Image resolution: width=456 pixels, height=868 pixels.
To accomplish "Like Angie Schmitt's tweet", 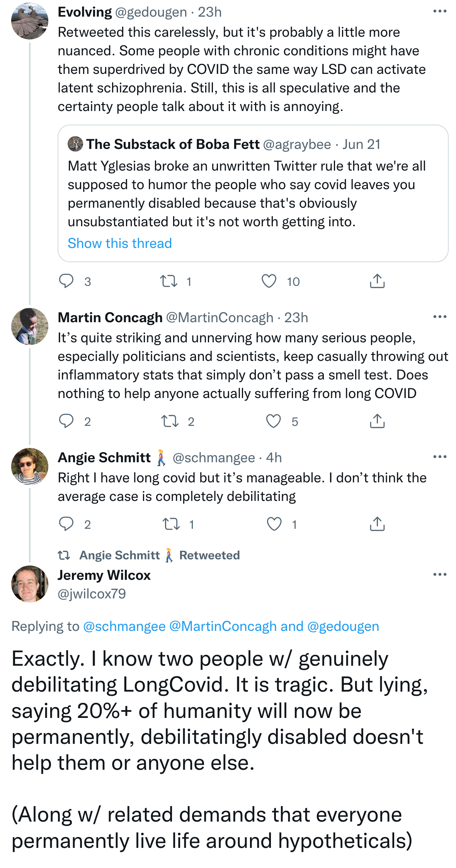I will tap(274, 524).
